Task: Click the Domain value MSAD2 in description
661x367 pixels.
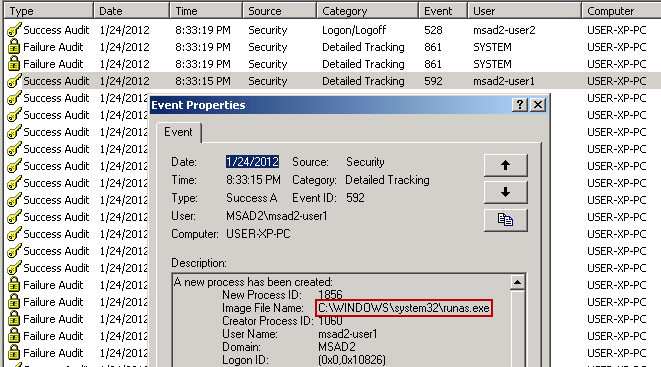Action: [x=336, y=347]
